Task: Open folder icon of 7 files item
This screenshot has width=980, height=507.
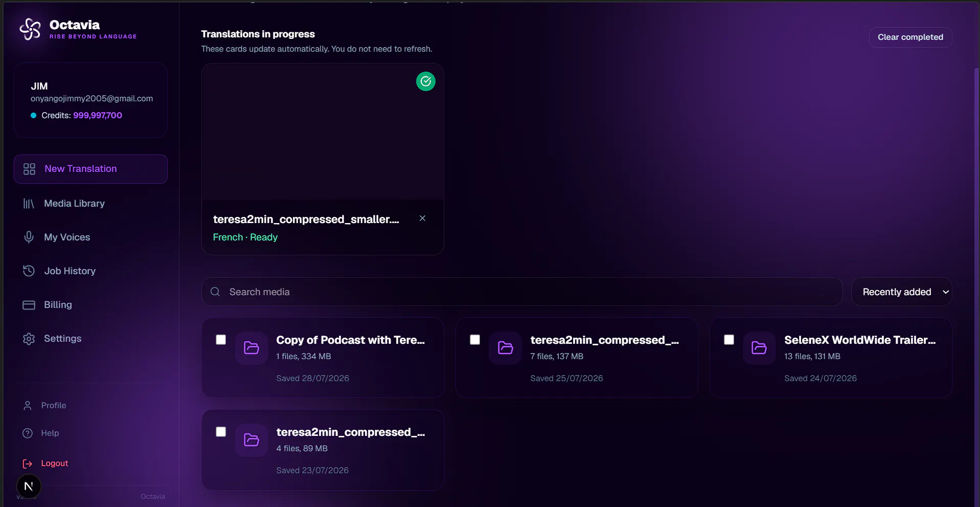Action: tap(505, 348)
